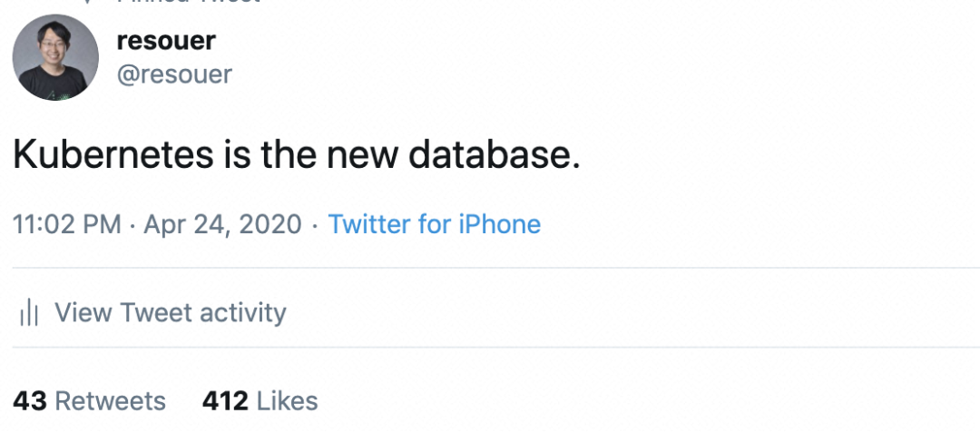Click the dot separator before Twitter for iPhone

(315, 224)
